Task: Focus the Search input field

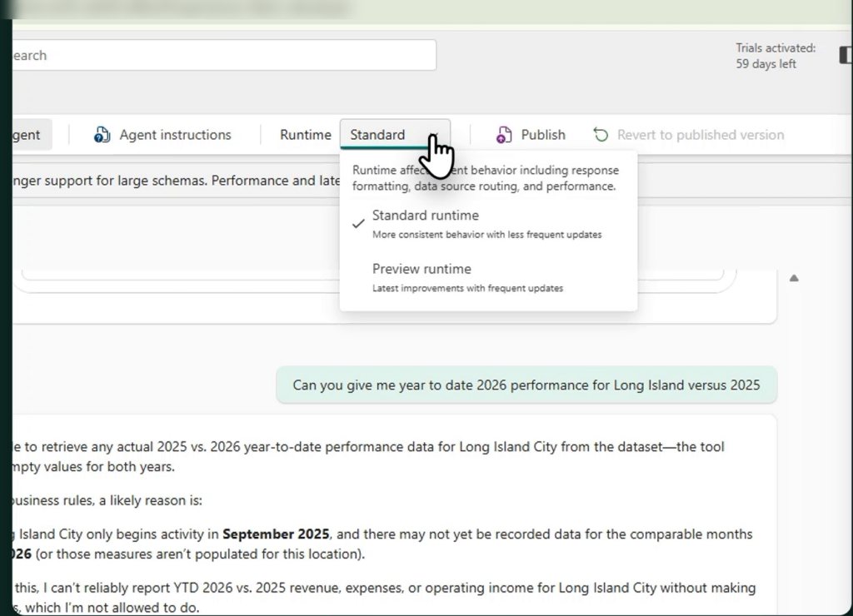Action: coord(223,55)
